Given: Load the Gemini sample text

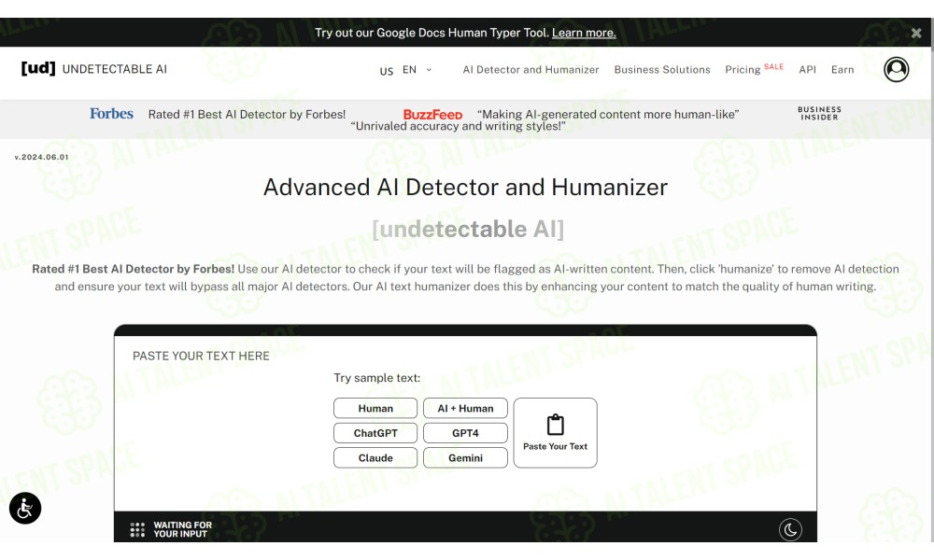Looking at the screenshot, I should tap(465, 457).
